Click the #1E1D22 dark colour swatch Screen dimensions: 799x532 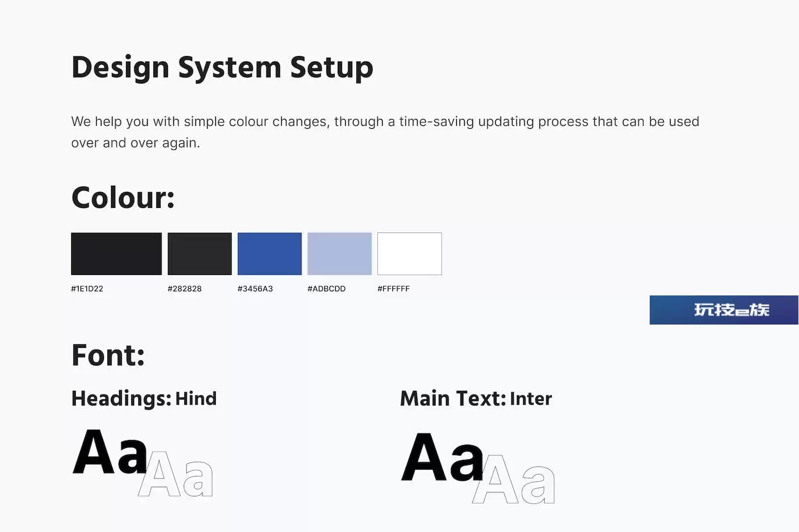tap(116, 253)
